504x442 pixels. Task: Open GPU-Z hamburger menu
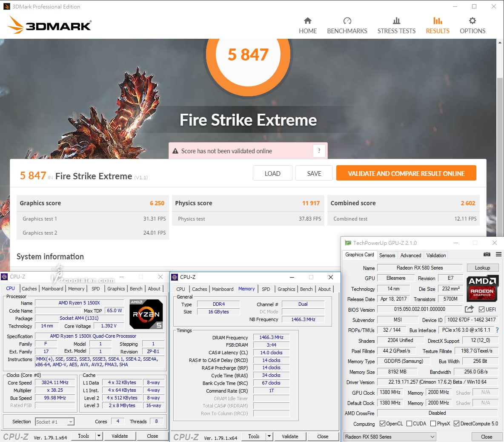498,255
